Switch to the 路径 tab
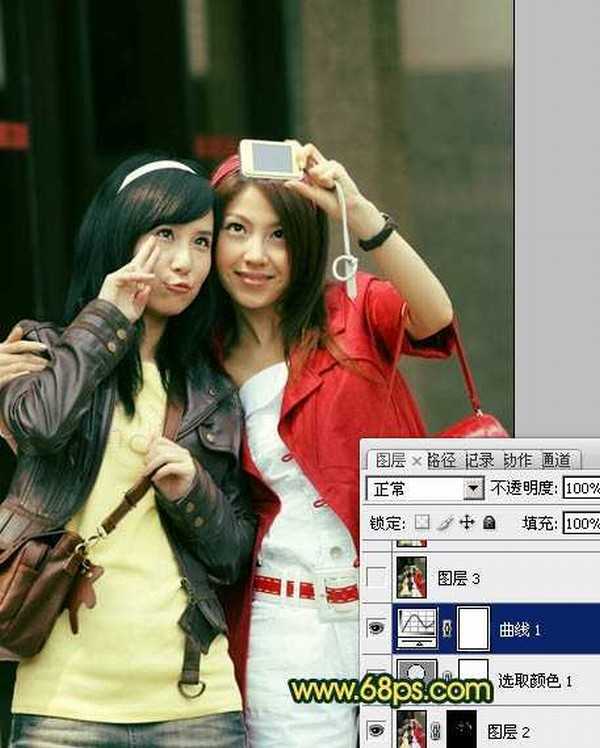The height and width of the screenshot is (748, 600). pyautogui.click(x=441, y=460)
